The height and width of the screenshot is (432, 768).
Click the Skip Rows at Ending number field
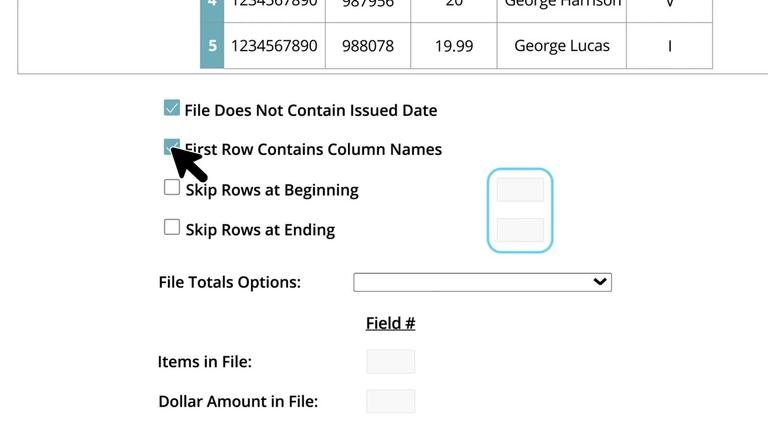(x=520, y=230)
